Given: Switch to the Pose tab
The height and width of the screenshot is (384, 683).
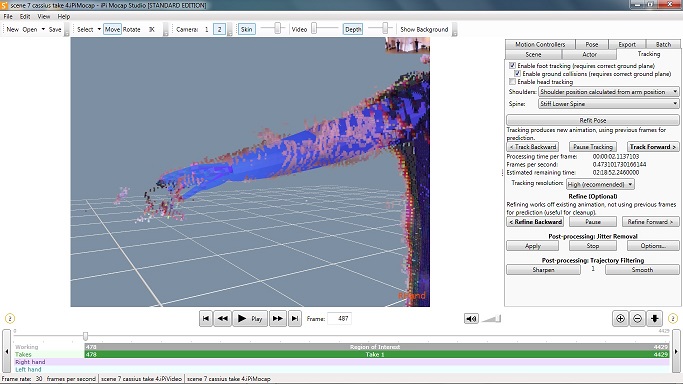Looking at the screenshot, I should tap(592, 44).
